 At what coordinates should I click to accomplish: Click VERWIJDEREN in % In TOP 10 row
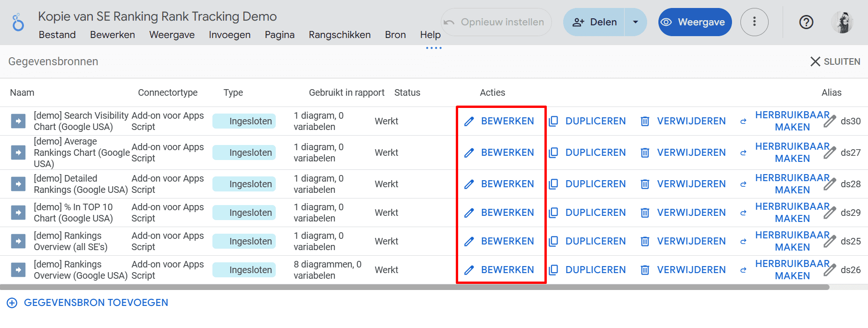683,213
